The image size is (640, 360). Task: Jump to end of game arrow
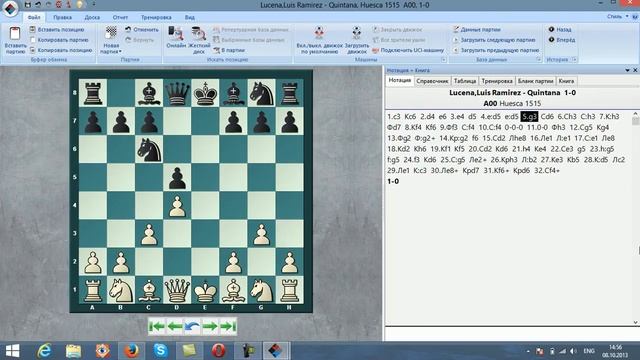click(228, 327)
